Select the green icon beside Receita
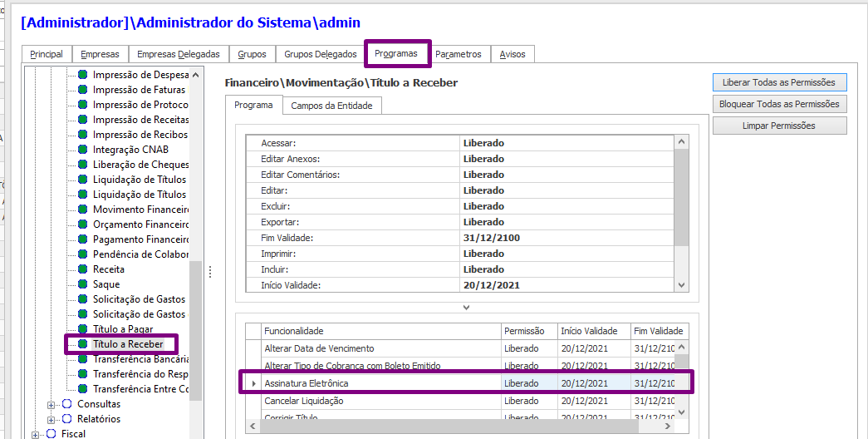 83,269
